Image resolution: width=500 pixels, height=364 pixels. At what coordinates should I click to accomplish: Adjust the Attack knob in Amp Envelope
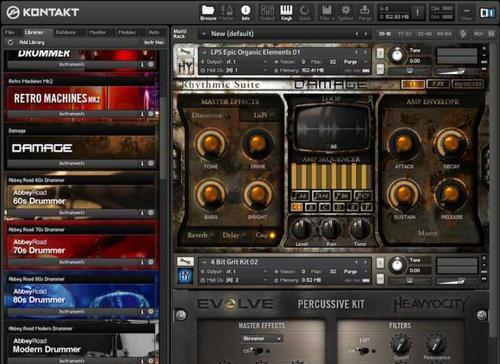click(404, 143)
